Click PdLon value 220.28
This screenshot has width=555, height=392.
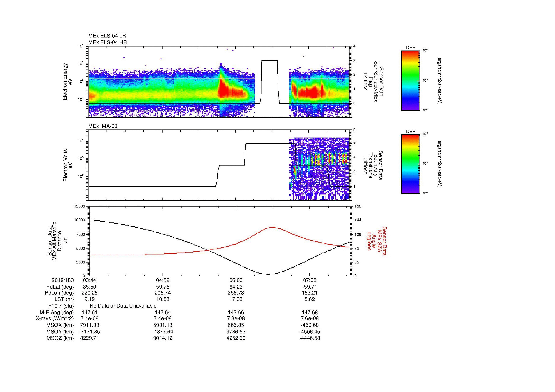[x=90, y=293]
